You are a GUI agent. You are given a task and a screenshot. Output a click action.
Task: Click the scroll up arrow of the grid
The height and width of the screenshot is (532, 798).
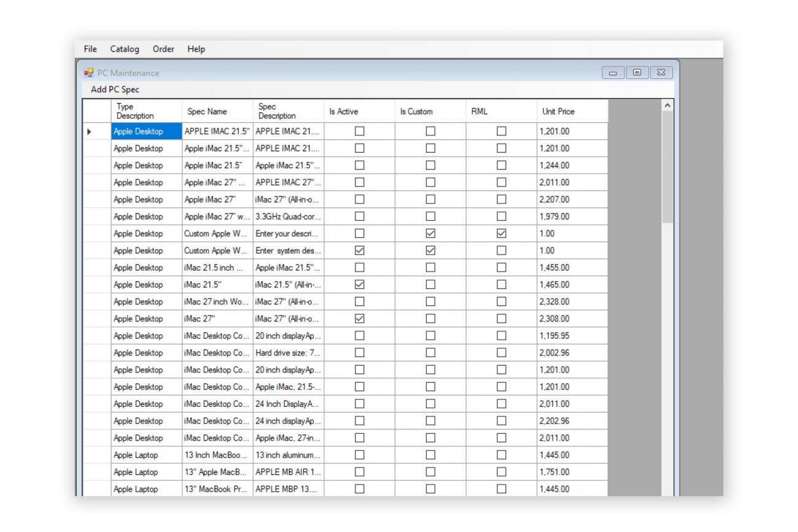[x=668, y=106]
